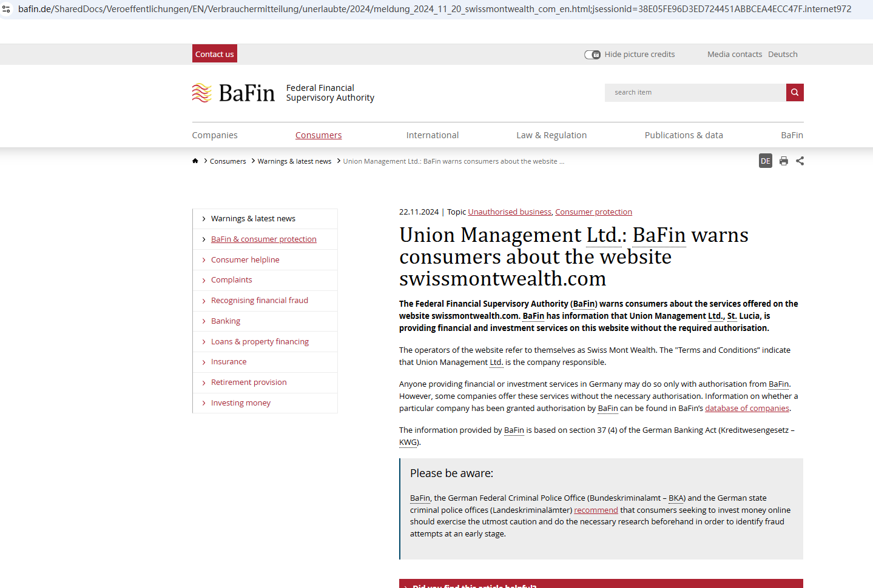Open Loans & property financing sidebar link
This screenshot has height=588, width=873.
(260, 342)
